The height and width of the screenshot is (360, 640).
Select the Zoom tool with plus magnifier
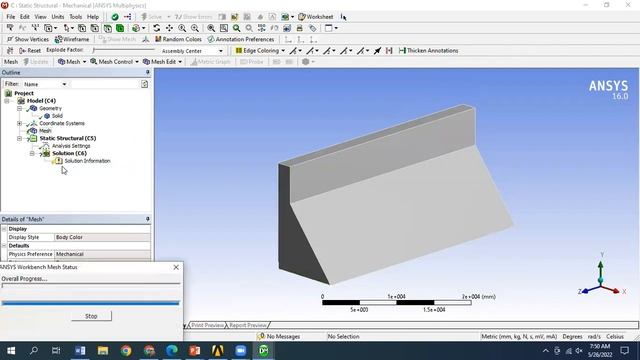(x=182, y=28)
